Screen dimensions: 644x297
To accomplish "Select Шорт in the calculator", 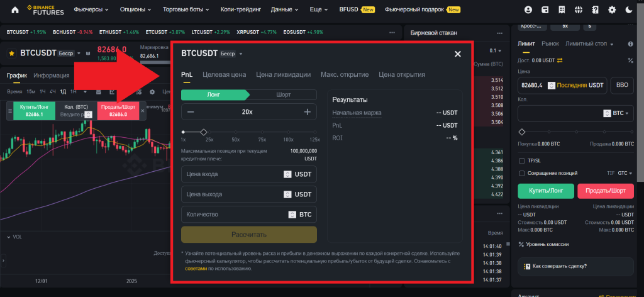I will tap(283, 95).
